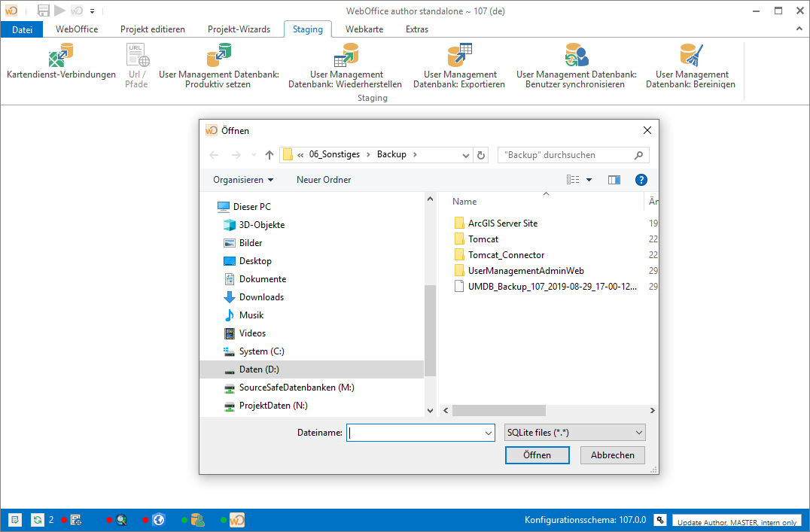Click the help question mark icon in dialog
810x532 pixels.
coord(641,180)
